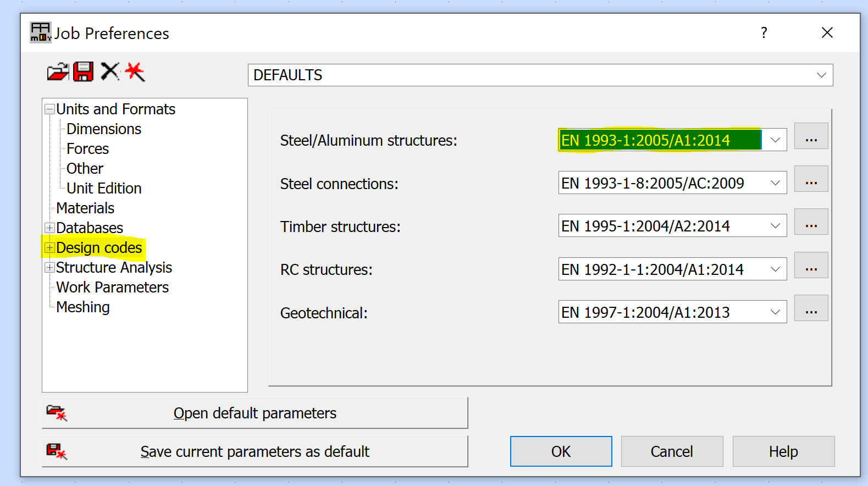This screenshot has width=868, height=486.
Task: Select Meshing in the tree
Action: click(x=83, y=307)
